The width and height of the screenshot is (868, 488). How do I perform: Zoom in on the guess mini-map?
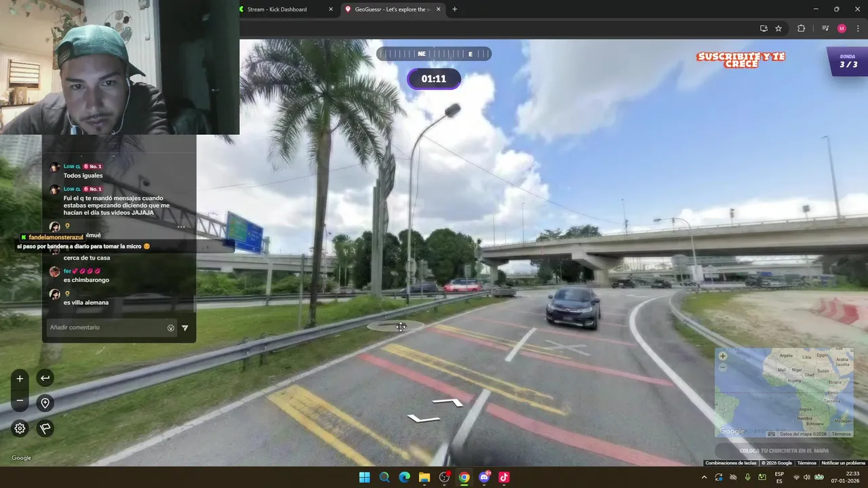(x=723, y=356)
